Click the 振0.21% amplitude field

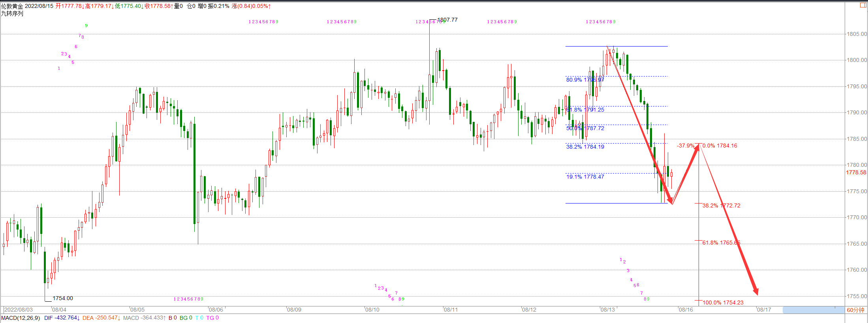coord(219,6)
